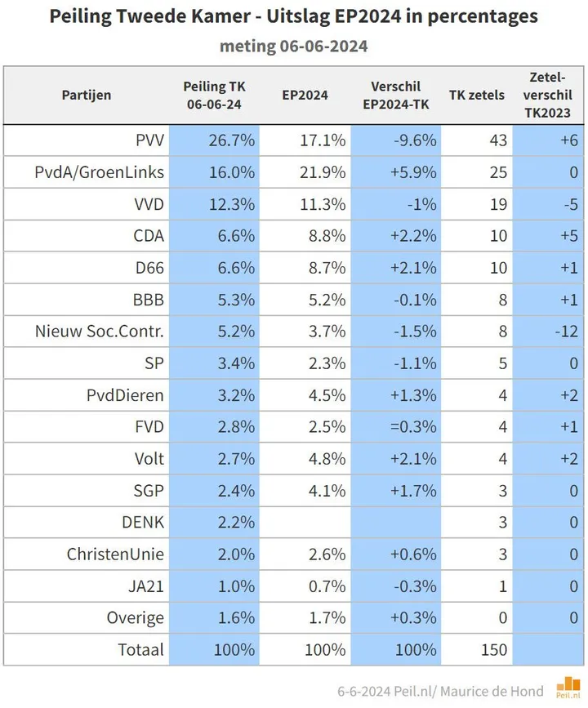Click the Peil.nl/ Maurice de Hond credit
The height and width of the screenshot is (708, 588).
pos(440,692)
